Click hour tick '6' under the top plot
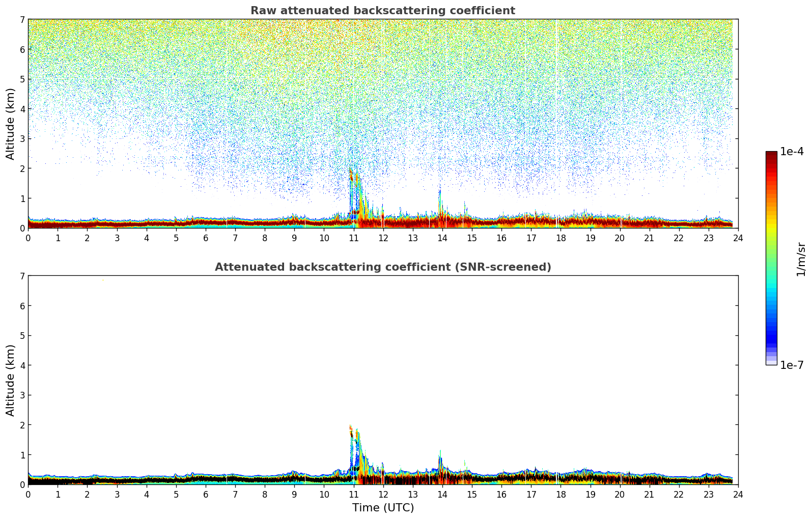 [x=206, y=238]
